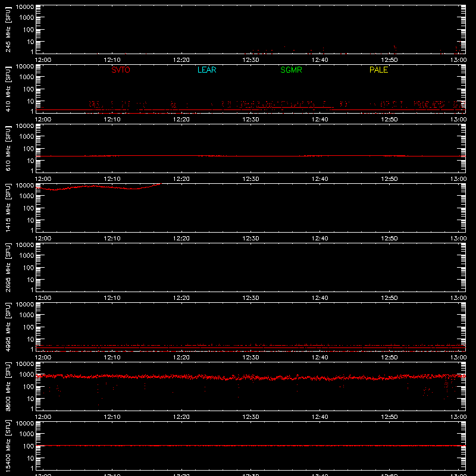Screen dimensions: 476x476
Task: Select the 2695 MHz [SFU] axis label
Action: coord(8,267)
